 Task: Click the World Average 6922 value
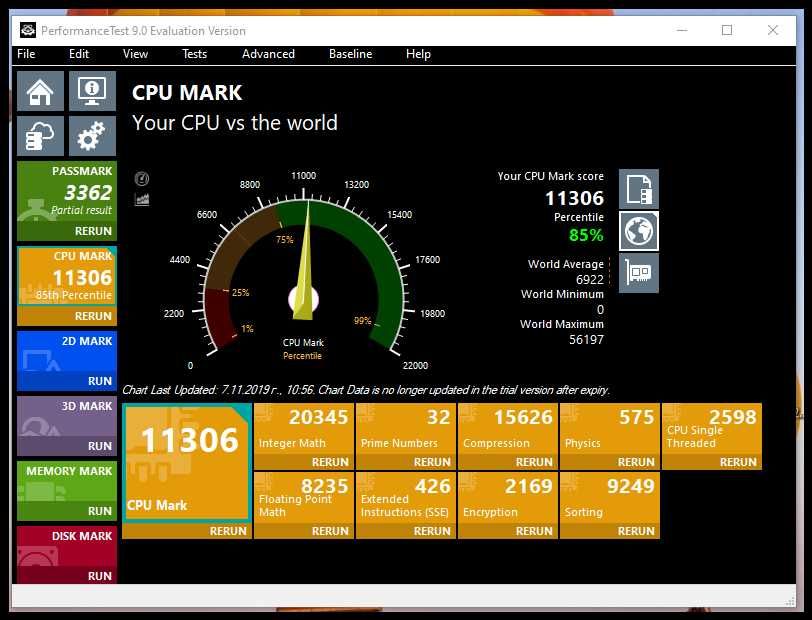pos(590,280)
